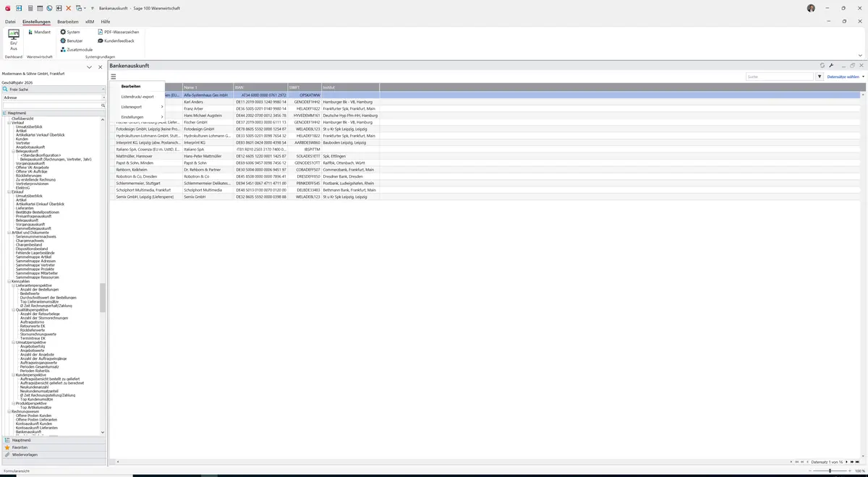Image resolution: width=868 pixels, height=477 pixels.
Task: Adjust the zoom slider in the status bar
Action: click(x=829, y=471)
